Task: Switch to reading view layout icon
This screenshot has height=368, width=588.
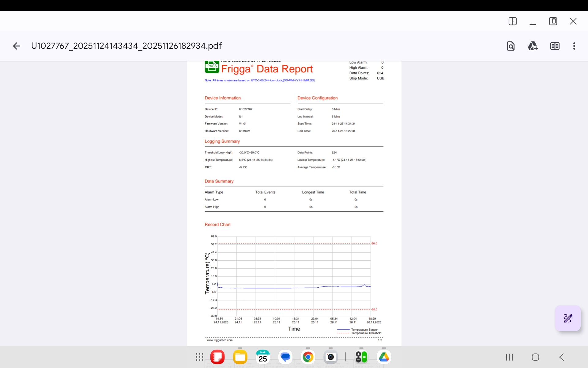Action: [555, 46]
